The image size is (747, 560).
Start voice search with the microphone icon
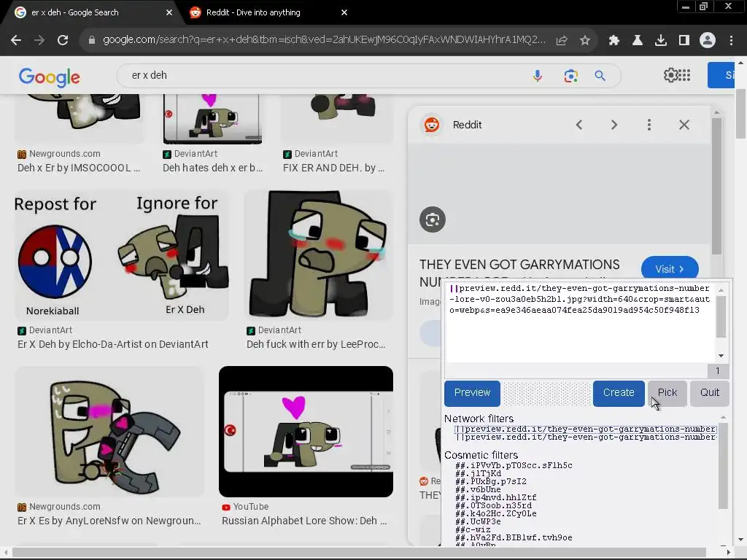click(x=538, y=76)
